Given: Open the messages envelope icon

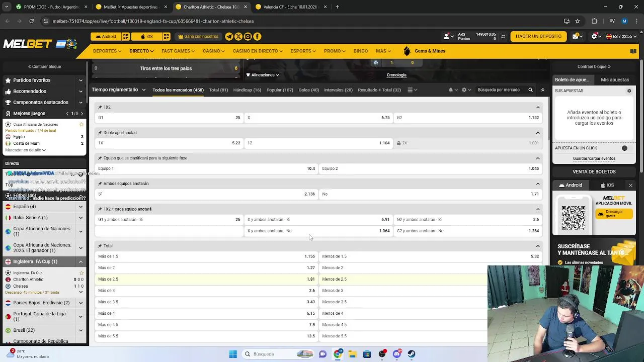Looking at the screenshot, I should point(576,36).
